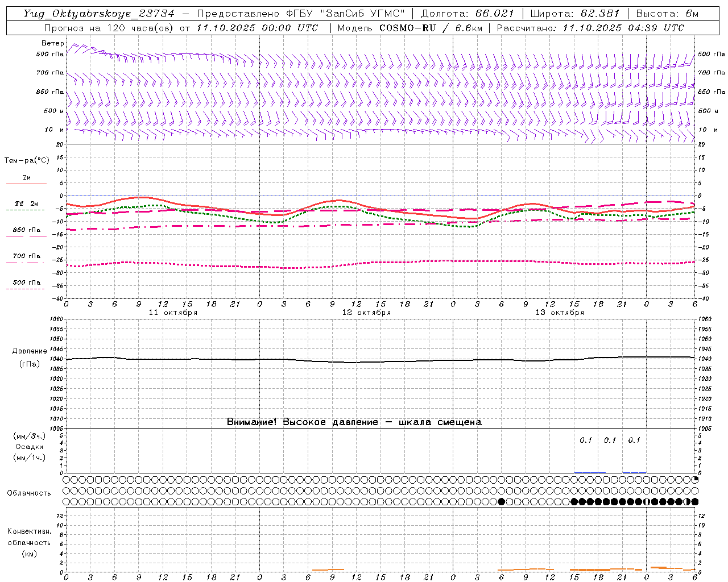Click the 'Облачность' cloudiness label
This screenshot has height=582, width=728.
(29, 493)
